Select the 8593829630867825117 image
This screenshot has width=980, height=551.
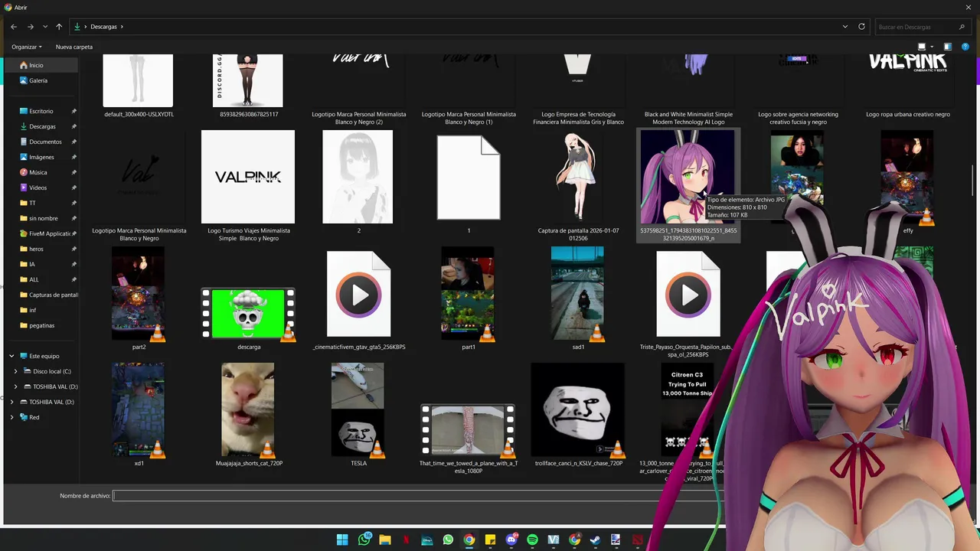[x=248, y=80]
